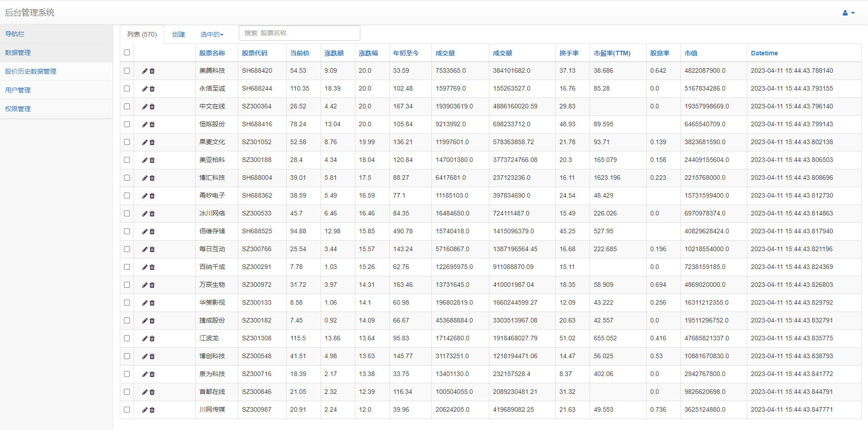The height and width of the screenshot is (430, 868).
Task: Click trash icon for 中文在线 row
Action: [x=152, y=107]
